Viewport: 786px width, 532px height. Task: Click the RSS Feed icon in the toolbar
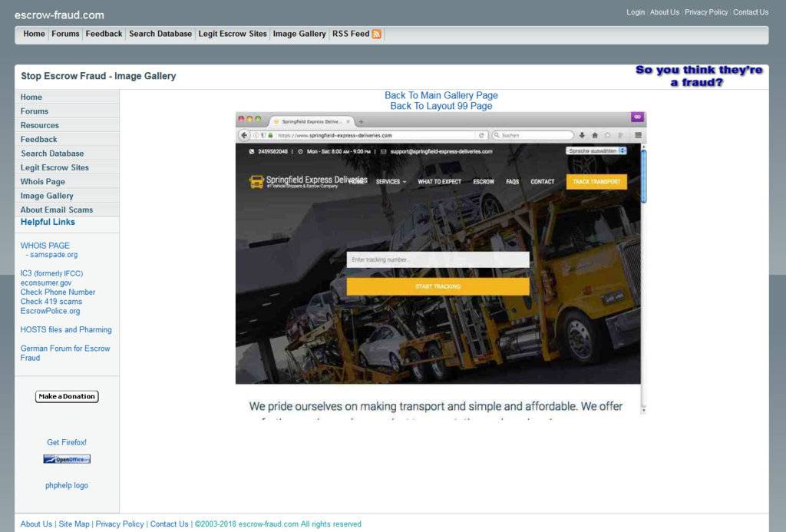coord(377,34)
